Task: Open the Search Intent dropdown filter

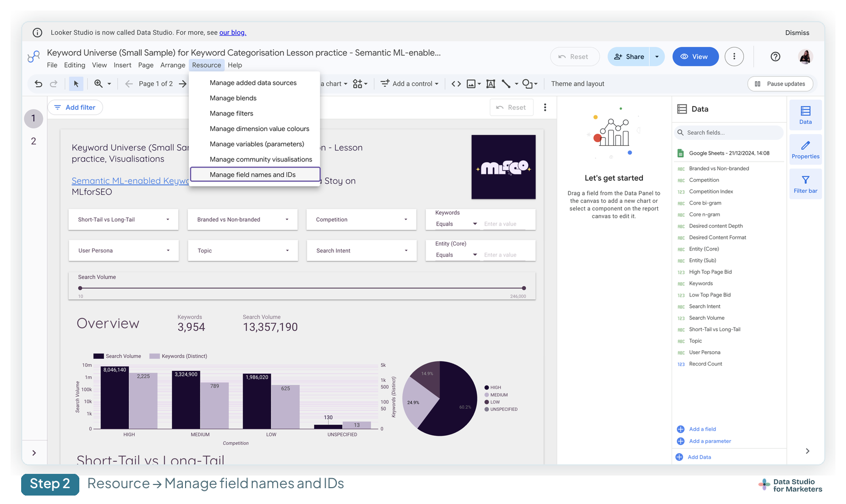Action: (x=362, y=250)
